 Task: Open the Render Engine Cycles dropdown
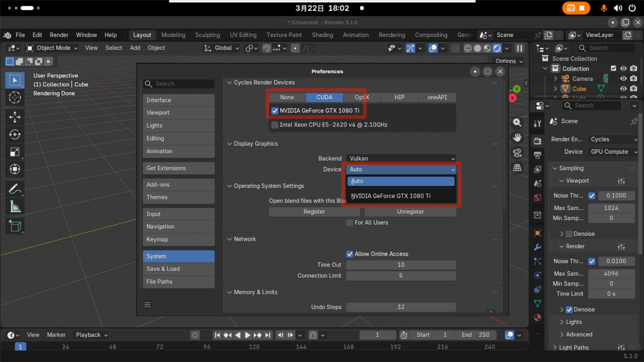coord(613,139)
